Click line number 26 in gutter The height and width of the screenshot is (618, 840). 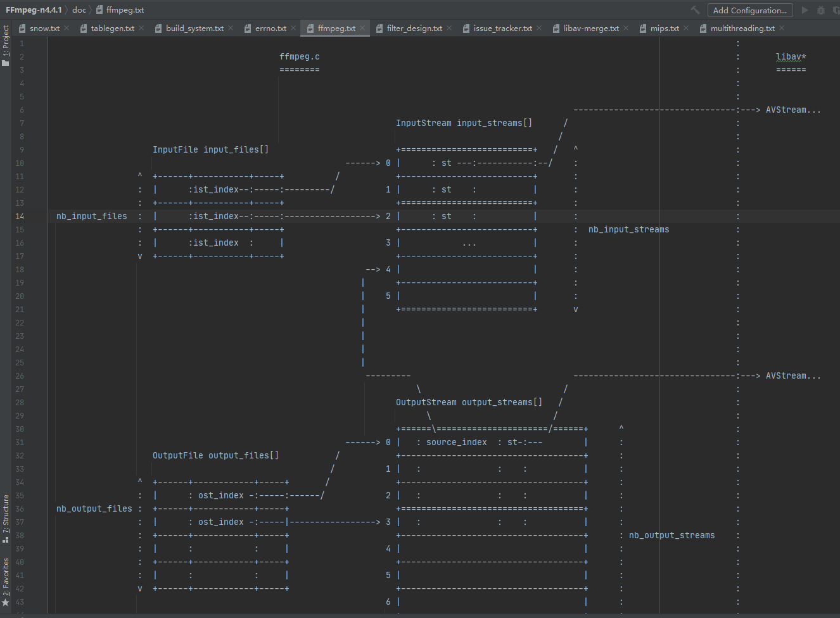[x=20, y=376]
